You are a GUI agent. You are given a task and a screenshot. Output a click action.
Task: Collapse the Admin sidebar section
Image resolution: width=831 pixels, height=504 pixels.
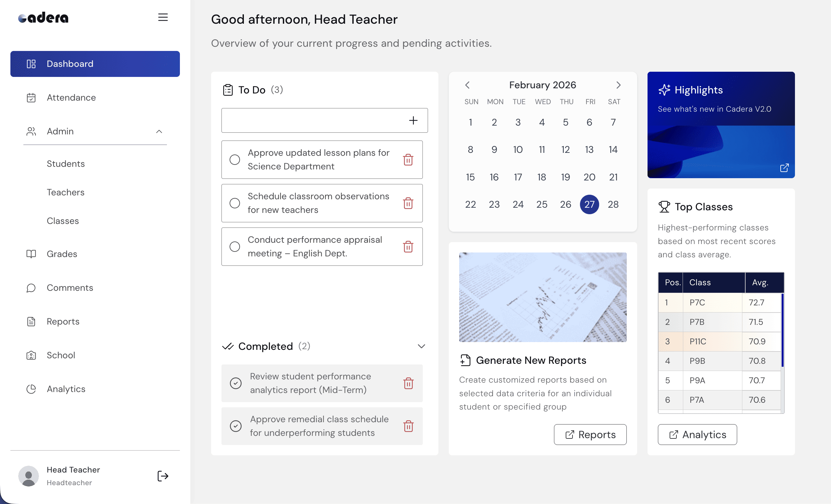pyautogui.click(x=159, y=131)
